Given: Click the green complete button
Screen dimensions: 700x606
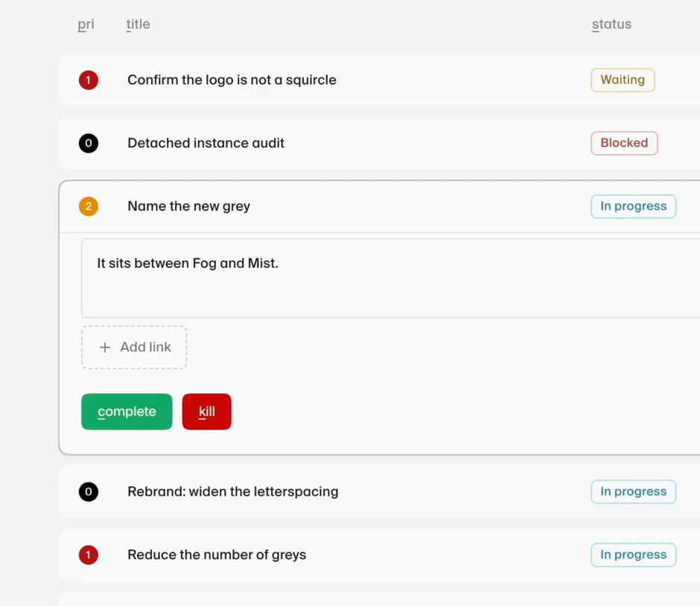Looking at the screenshot, I should 127,412.
